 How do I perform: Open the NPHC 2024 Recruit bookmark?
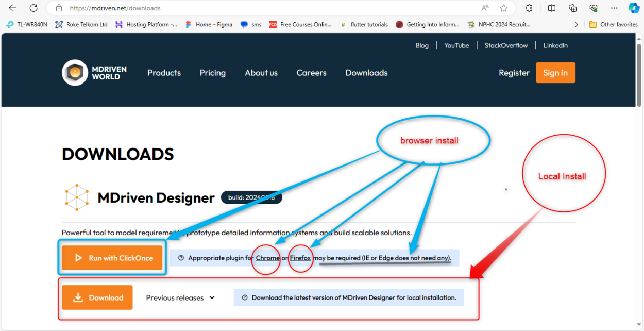499,24
